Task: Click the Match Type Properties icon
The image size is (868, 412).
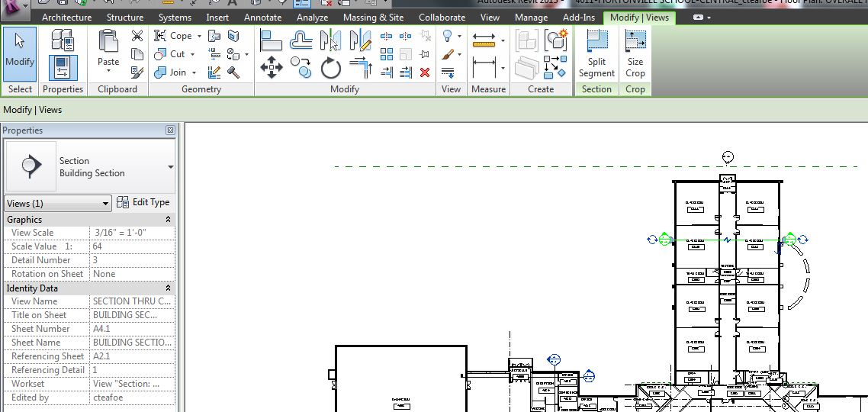Action: pyautogui.click(x=137, y=72)
